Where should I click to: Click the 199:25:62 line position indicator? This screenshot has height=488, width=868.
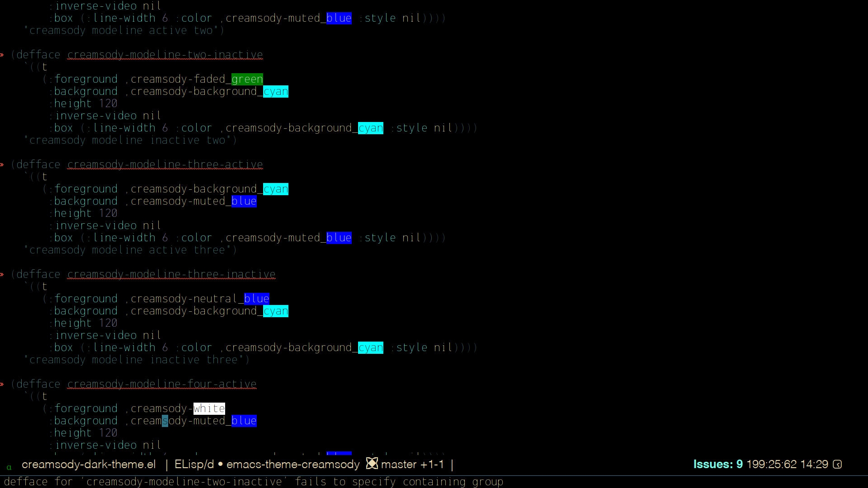click(x=771, y=465)
